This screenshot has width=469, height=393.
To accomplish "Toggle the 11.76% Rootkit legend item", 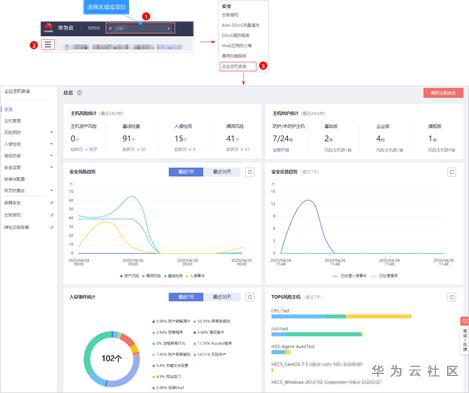I will coord(213,343).
